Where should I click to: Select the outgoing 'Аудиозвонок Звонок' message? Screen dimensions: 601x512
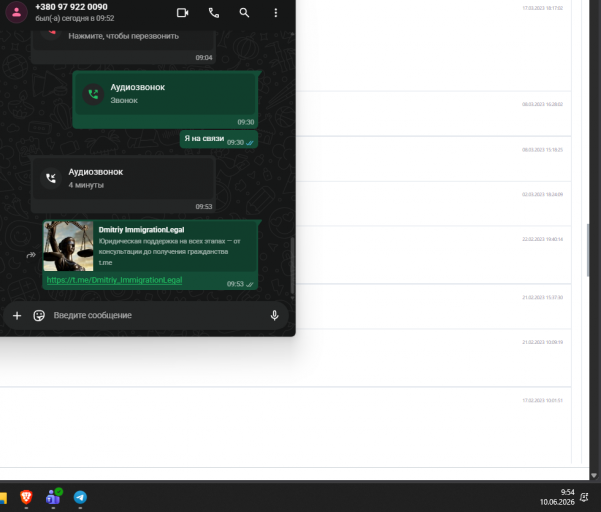pos(165,99)
